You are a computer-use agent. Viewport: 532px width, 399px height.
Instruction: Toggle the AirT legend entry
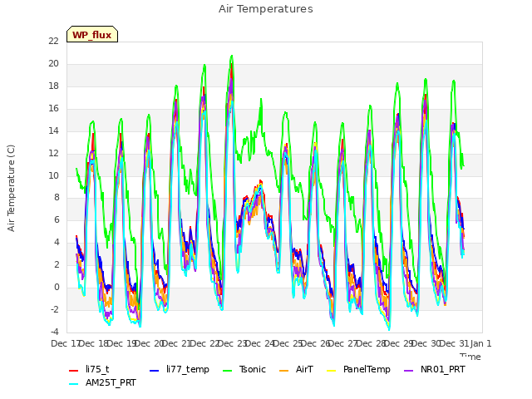pos(296,369)
